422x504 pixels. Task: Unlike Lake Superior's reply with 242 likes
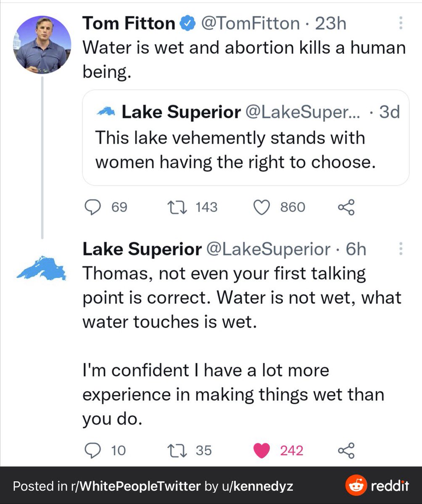262,451
